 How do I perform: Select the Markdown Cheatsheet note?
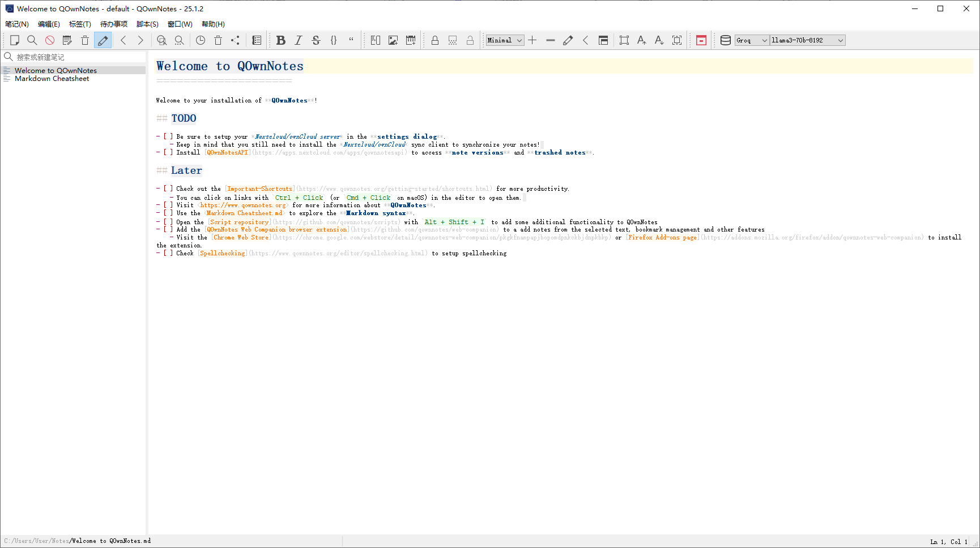52,79
